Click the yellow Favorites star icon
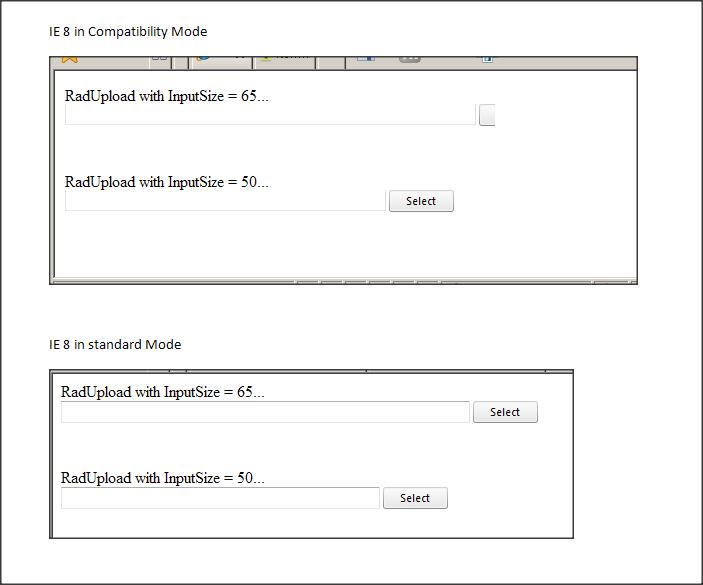Viewport: 703px width, 585px height. 69,60
